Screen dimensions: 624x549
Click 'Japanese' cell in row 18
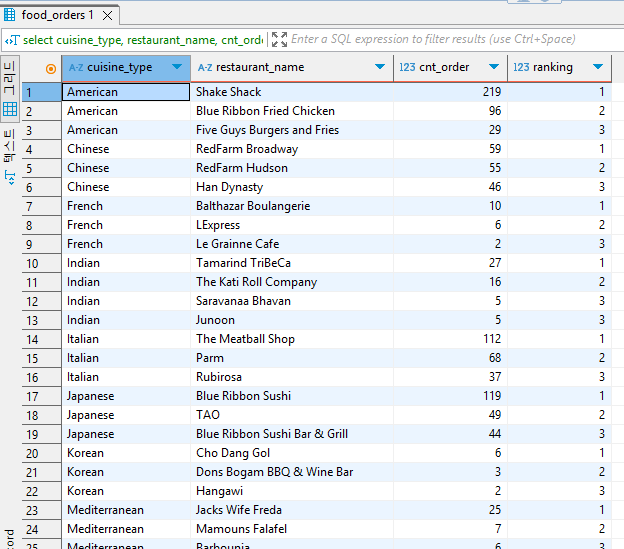[x=126, y=415]
